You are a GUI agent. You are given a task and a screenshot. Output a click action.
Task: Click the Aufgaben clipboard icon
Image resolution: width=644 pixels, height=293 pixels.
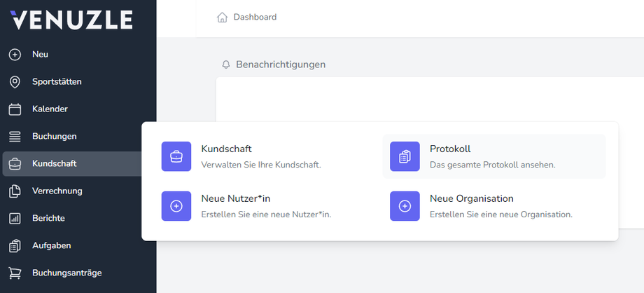tap(15, 246)
